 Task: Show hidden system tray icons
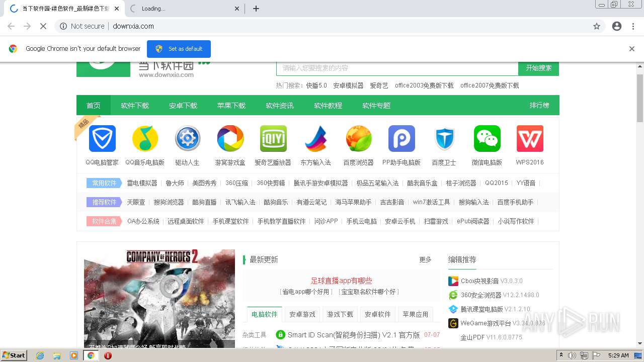click(561, 355)
